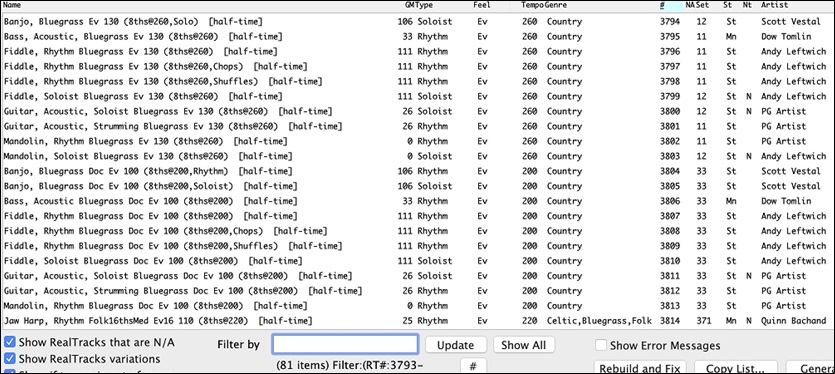Sort list by Nt column header
This screenshot has height=374, width=835.
pyautogui.click(x=747, y=5)
